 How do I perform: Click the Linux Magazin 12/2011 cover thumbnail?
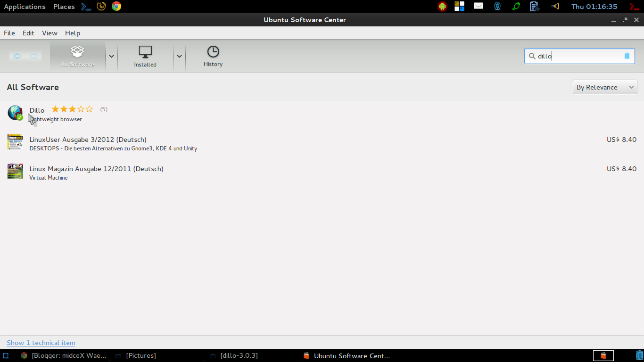15,171
